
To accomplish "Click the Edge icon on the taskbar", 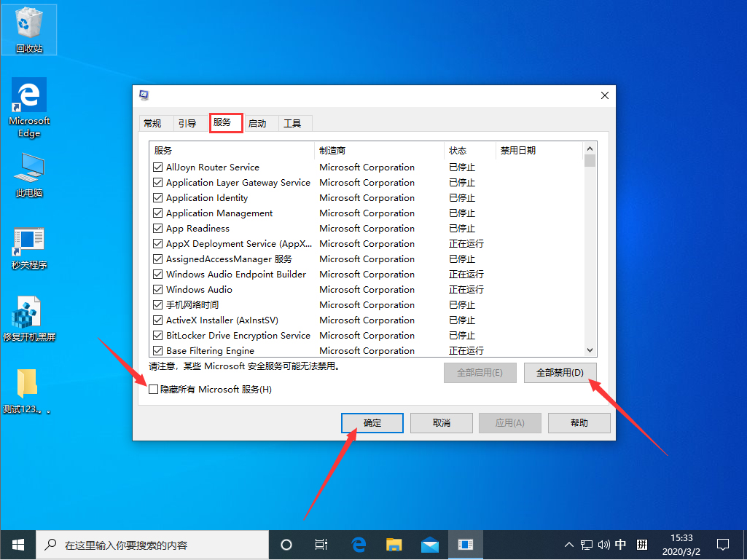I will coord(358,544).
